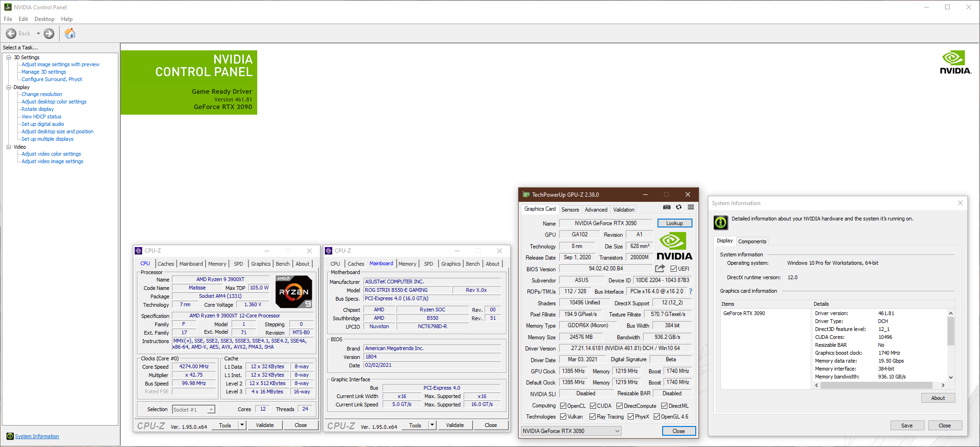Open the GPU selector dropdown showing NVIDIA GeForce RTX 3090
This screenshot has width=980, height=447.
click(571, 431)
